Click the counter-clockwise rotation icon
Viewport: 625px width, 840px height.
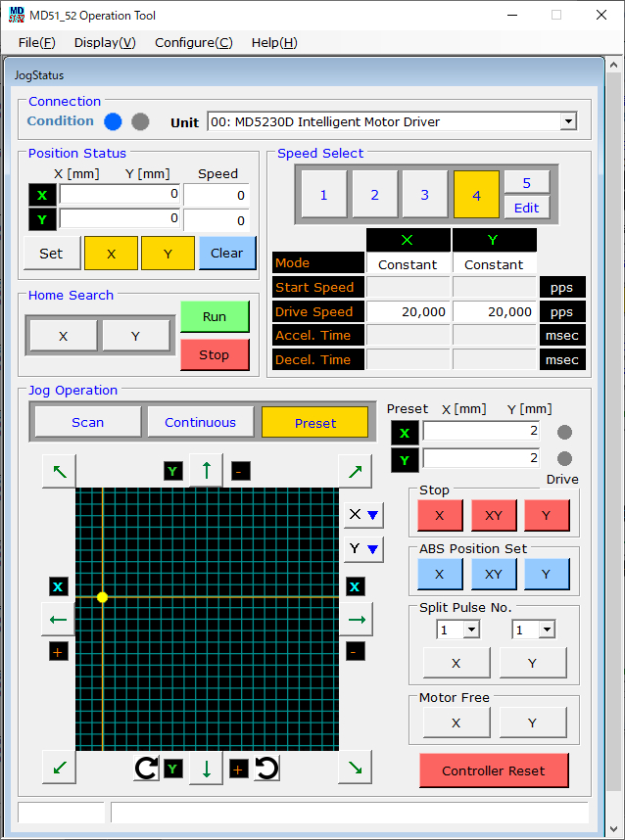click(x=266, y=769)
